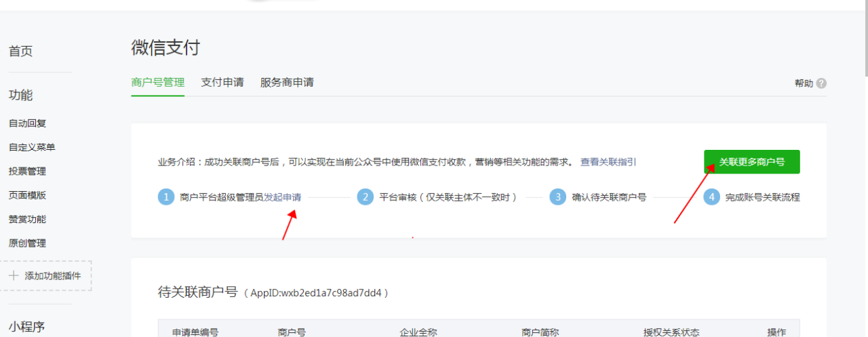868x337 pixels.
Task: Select 投票管理 in the sidebar
Action: 27,172
